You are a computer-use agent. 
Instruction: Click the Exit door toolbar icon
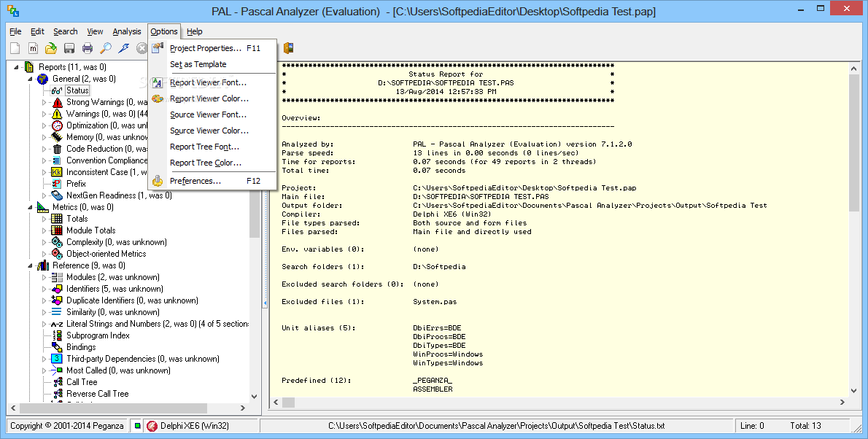pyautogui.click(x=288, y=48)
